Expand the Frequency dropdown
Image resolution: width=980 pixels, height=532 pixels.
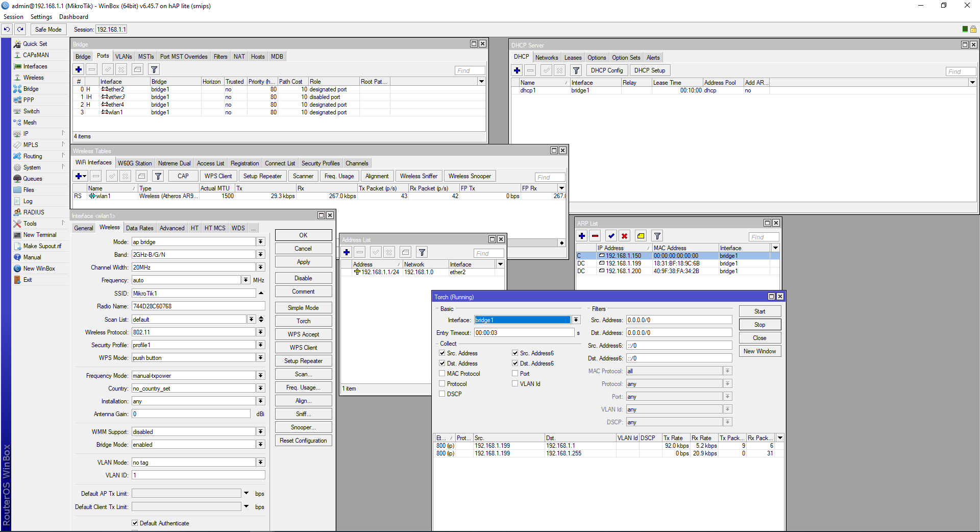pyautogui.click(x=246, y=280)
